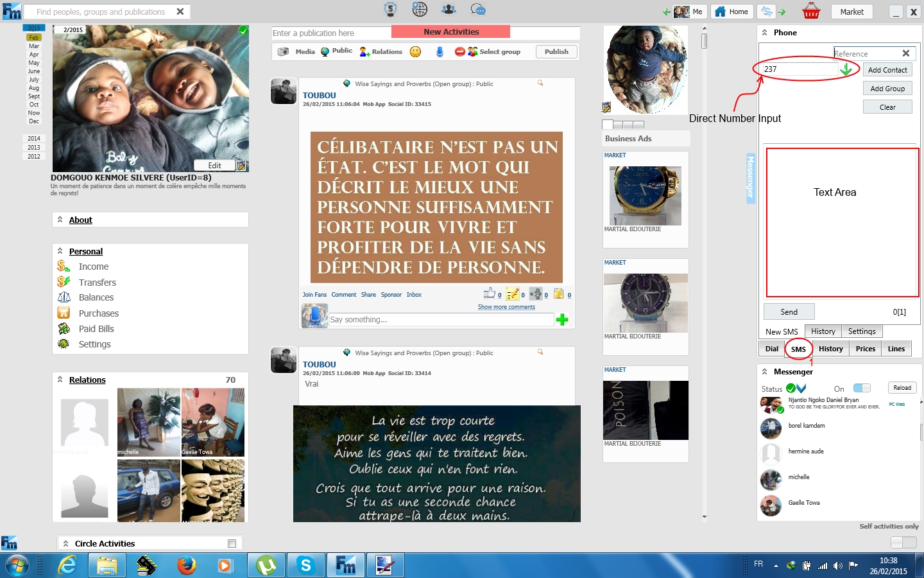This screenshot has height=578, width=924.
Task: Click the edit photo icon beside Edit
Action: (241, 166)
